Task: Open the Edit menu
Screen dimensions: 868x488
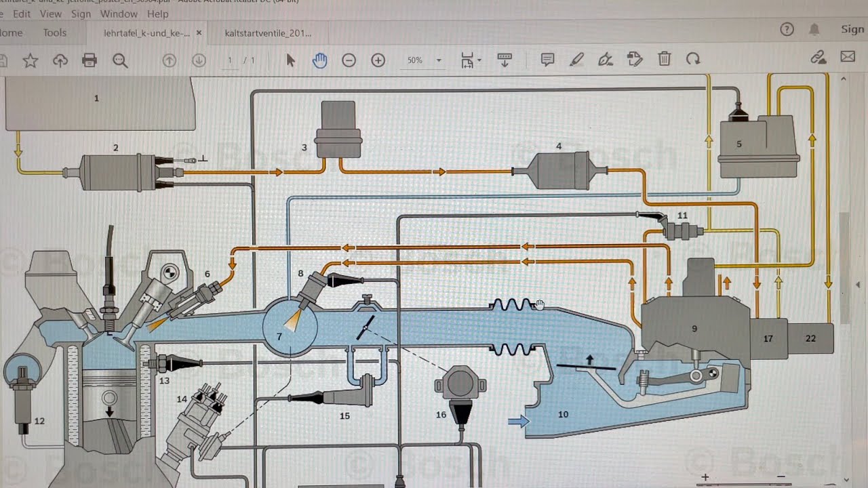Action: pyautogui.click(x=21, y=14)
